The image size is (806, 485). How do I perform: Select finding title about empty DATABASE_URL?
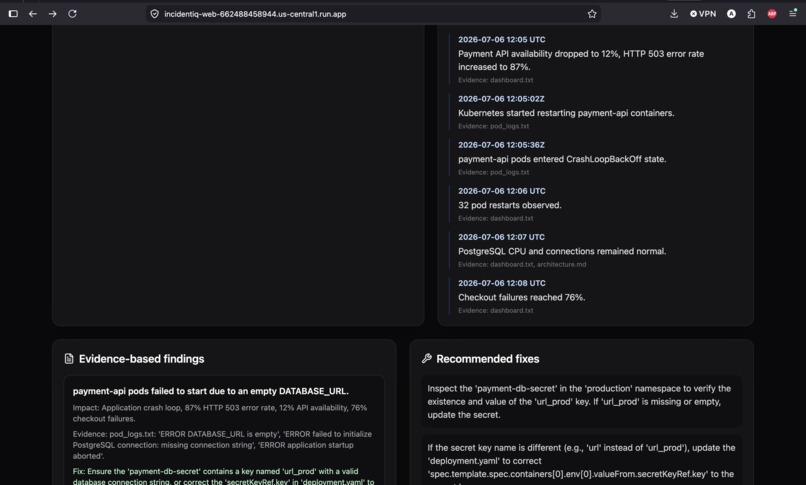[210, 391]
